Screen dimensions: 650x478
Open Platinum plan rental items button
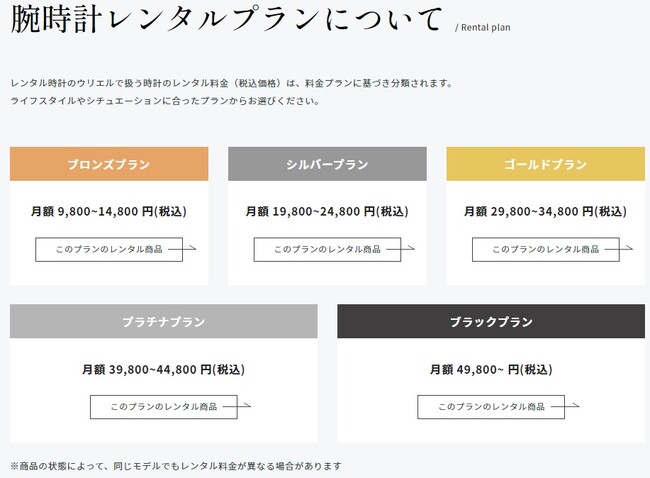click(x=163, y=407)
